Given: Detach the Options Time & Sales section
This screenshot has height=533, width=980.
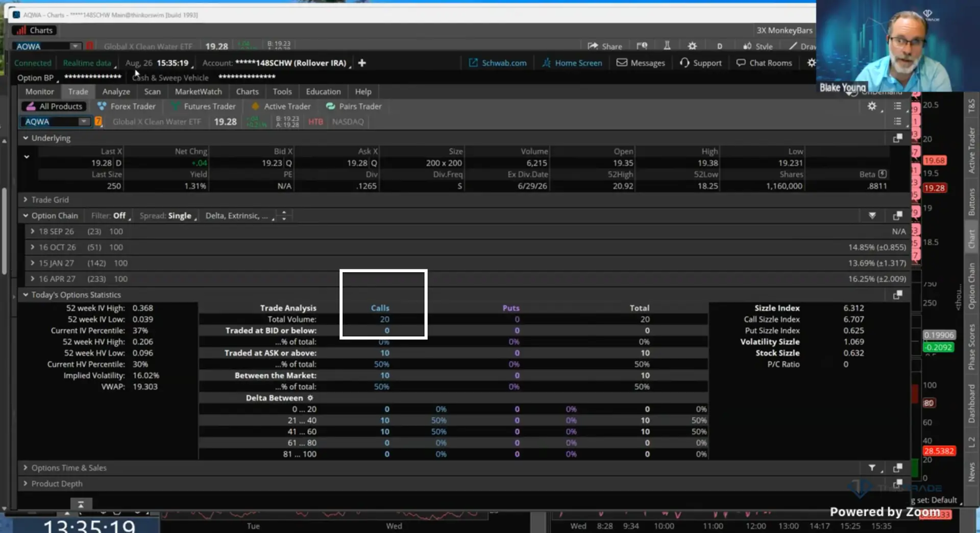Looking at the screenshot, I should [897, 468].
